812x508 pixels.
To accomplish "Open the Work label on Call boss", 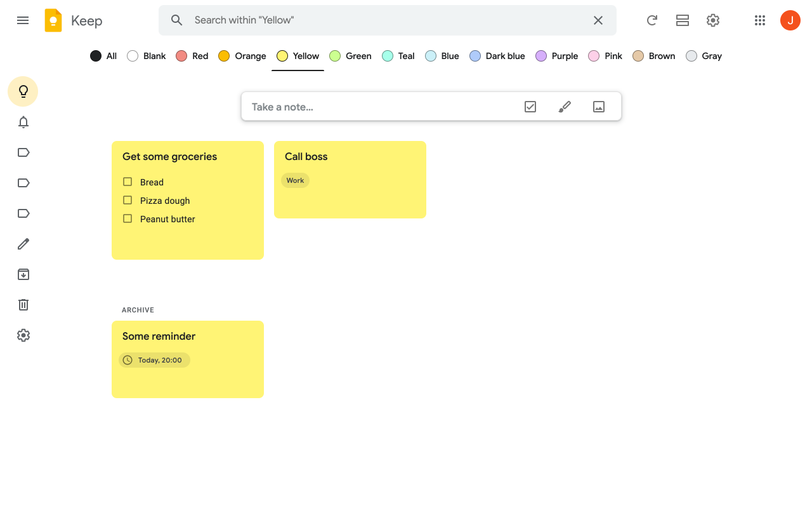I will 295,180.
